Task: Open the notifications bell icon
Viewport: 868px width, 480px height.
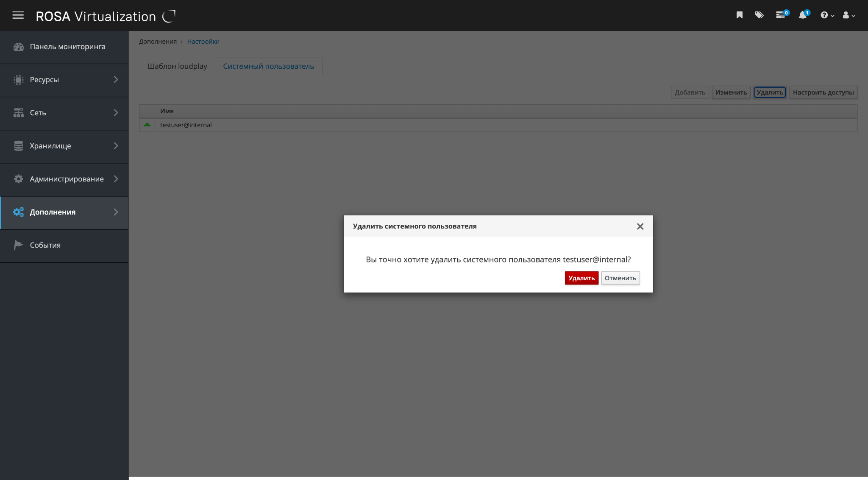Action: pos(802,15)
